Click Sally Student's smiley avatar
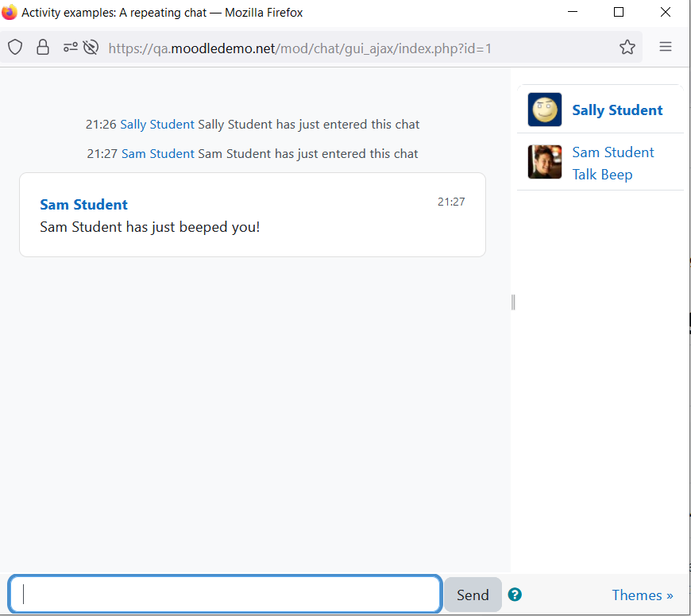 (545, 110)
